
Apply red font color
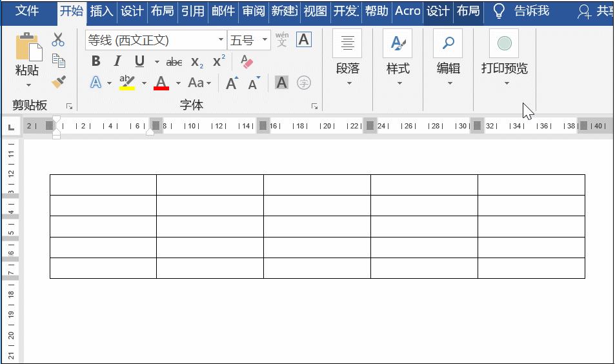tap(161, 83)
